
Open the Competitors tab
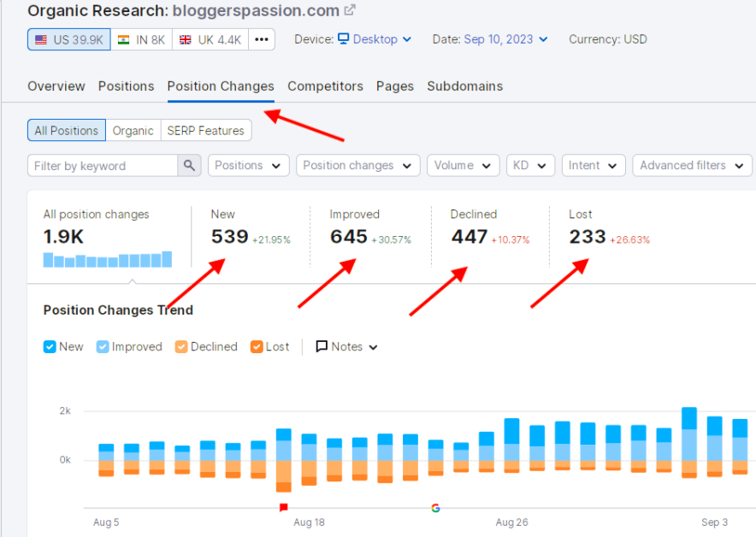point(326,86)
